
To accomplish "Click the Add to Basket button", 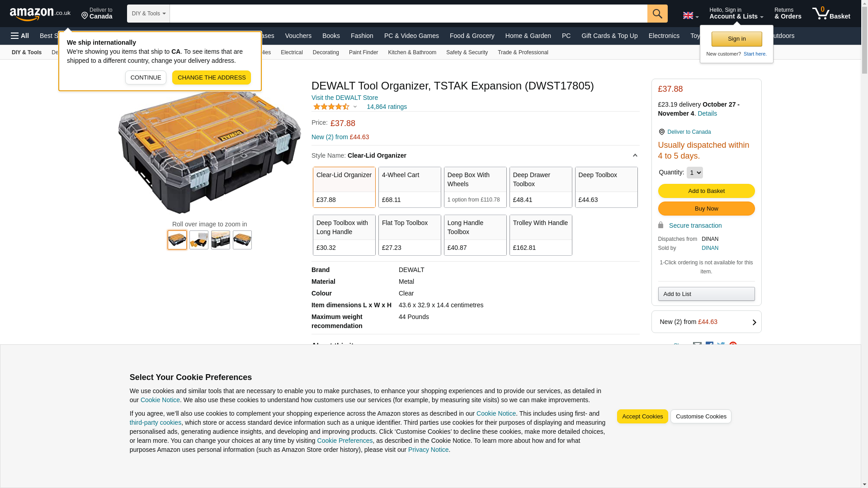I will pyautogui.click(x=706, y=191).
